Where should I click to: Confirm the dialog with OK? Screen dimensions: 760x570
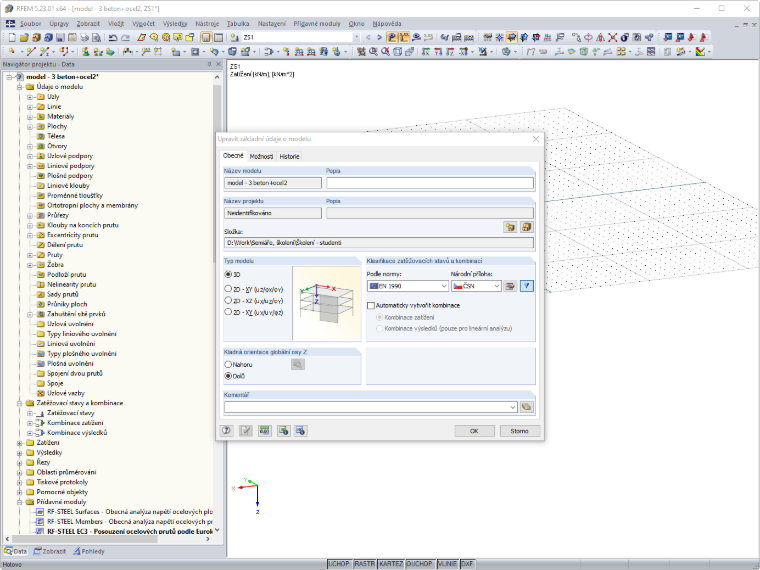pos(474,431)
